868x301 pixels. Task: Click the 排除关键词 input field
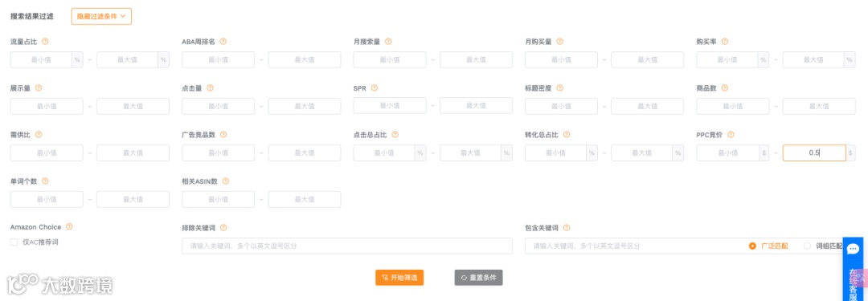pyautogui.click(x=347, y=246)
